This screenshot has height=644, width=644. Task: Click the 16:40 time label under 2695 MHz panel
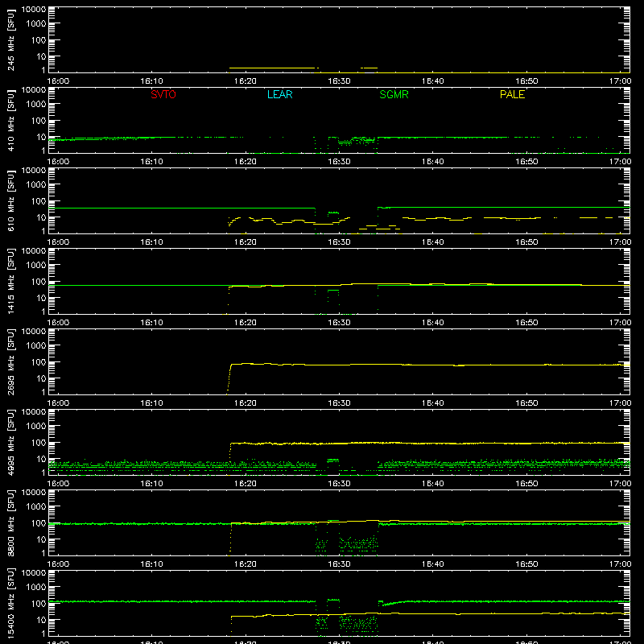[433, 403]
